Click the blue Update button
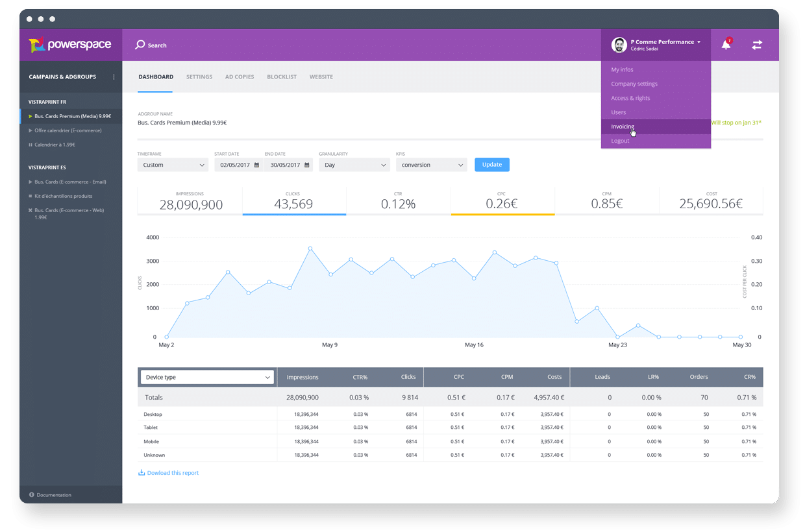The width and height of the screenshot is (805, 532). coord(492,165)
